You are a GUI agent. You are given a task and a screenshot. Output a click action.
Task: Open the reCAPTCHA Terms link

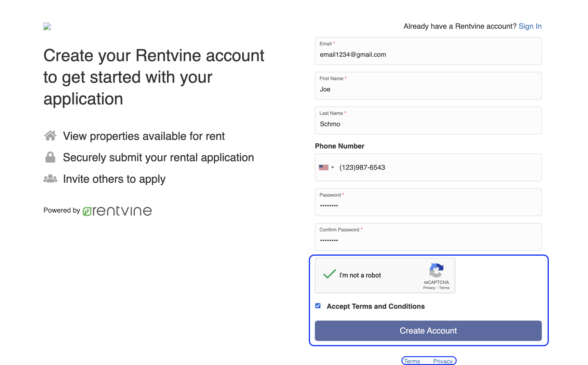[443, 288]
